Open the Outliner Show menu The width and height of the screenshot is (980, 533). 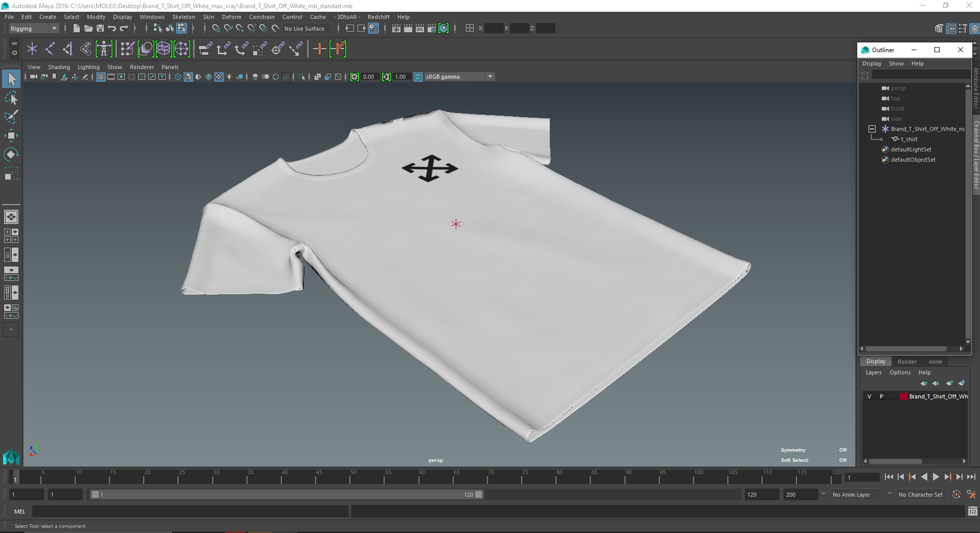pyautogui.click(x=896, y=63)
